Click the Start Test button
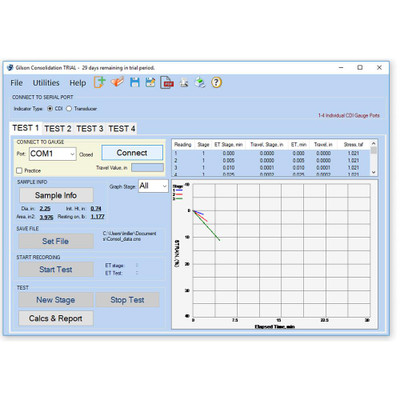 pos(56,269)
